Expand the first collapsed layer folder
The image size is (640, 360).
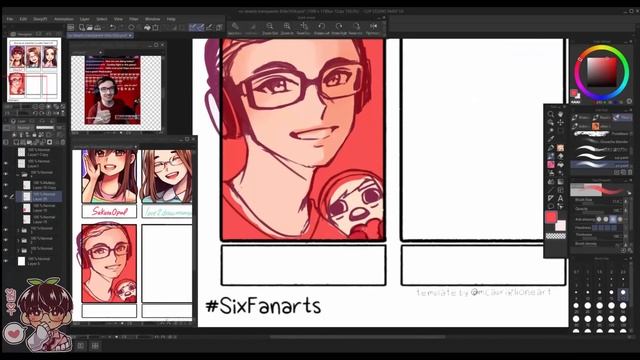point(18,230)
